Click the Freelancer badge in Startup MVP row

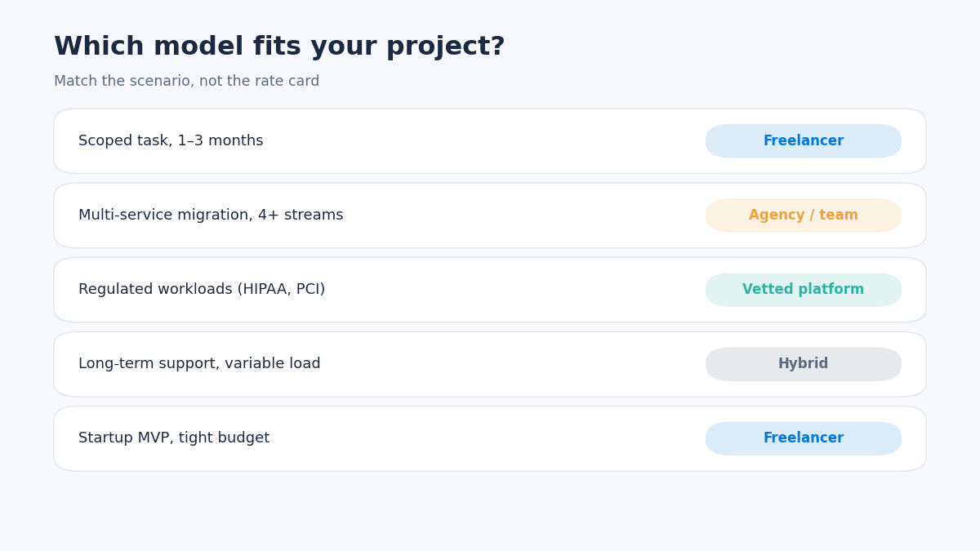804,438
